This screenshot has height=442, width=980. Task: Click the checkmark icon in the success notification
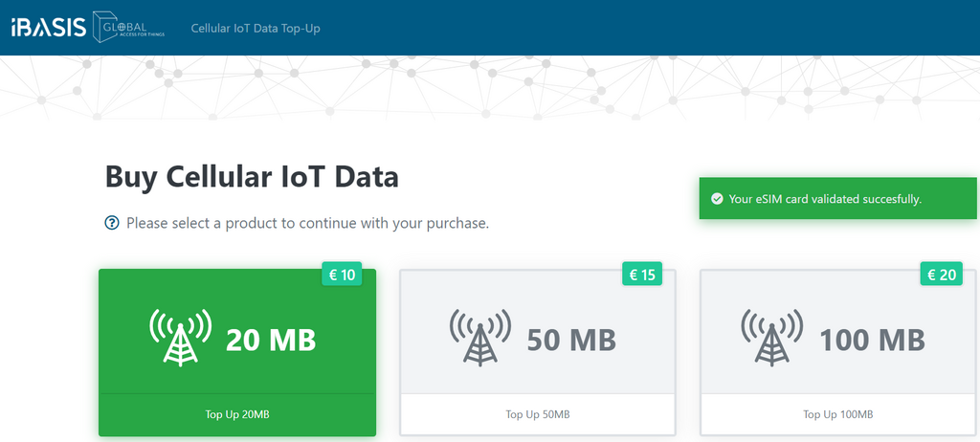(717, 199)
